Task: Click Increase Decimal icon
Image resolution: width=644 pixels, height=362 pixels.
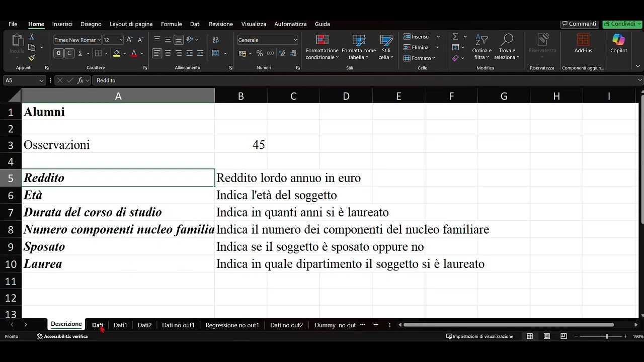Action: tap(282, 53)
